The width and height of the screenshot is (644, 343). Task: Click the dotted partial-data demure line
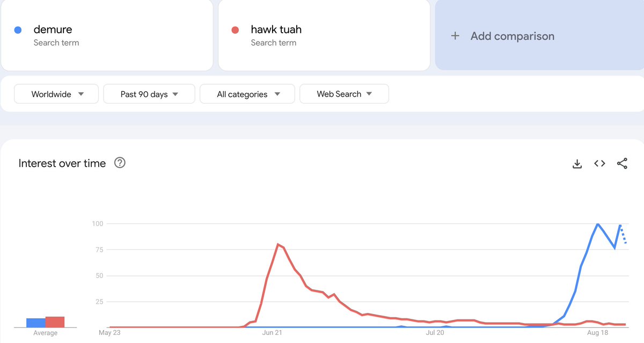pyautogui.click(x=623, y=235)
